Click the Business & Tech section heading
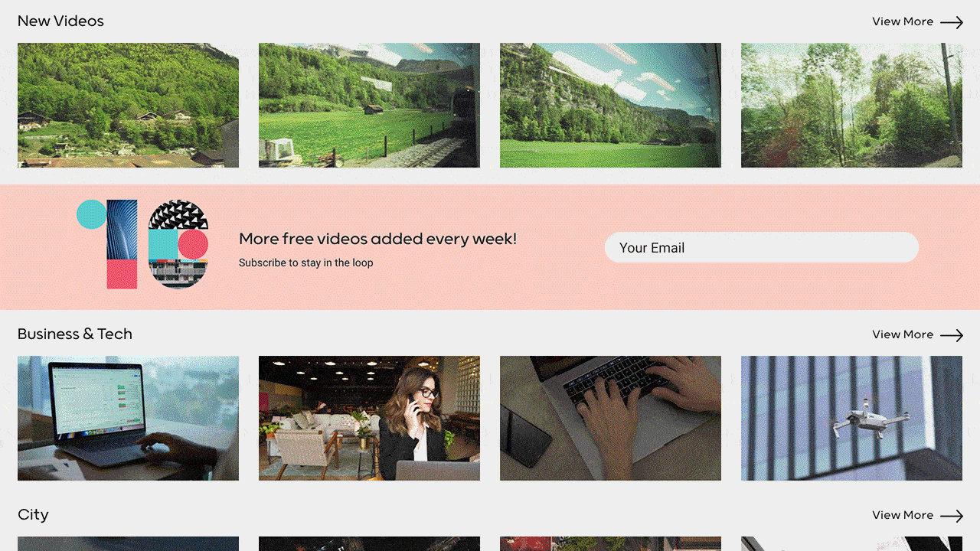The width and height of the screenshot is (980, 551). click(x=75, y=334)
